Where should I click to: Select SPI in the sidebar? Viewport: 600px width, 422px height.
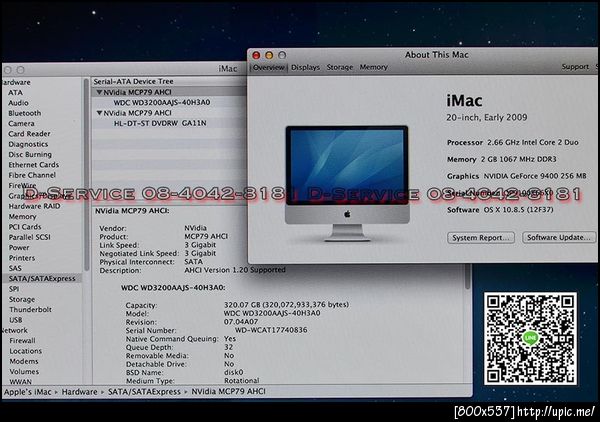[14, 289]
